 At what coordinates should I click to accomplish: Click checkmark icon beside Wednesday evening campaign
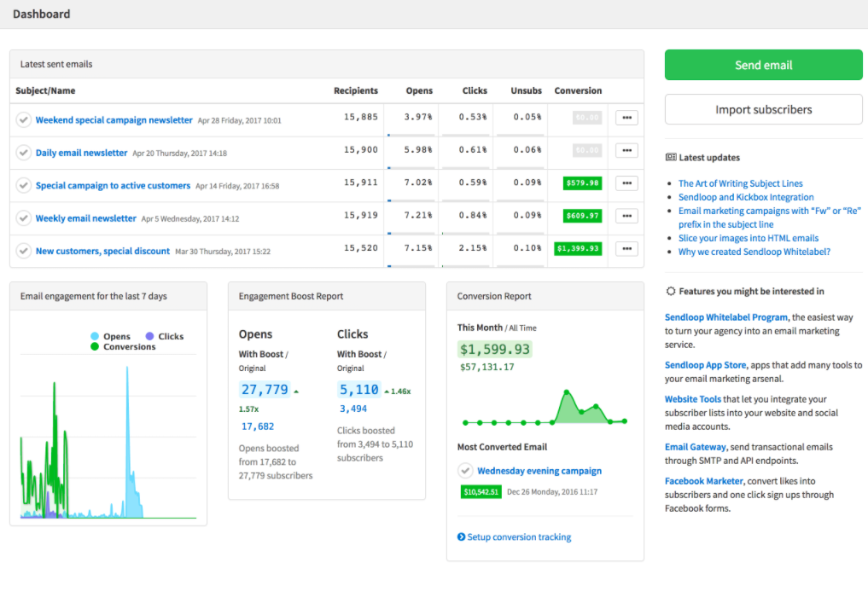[x=465, y=471]
